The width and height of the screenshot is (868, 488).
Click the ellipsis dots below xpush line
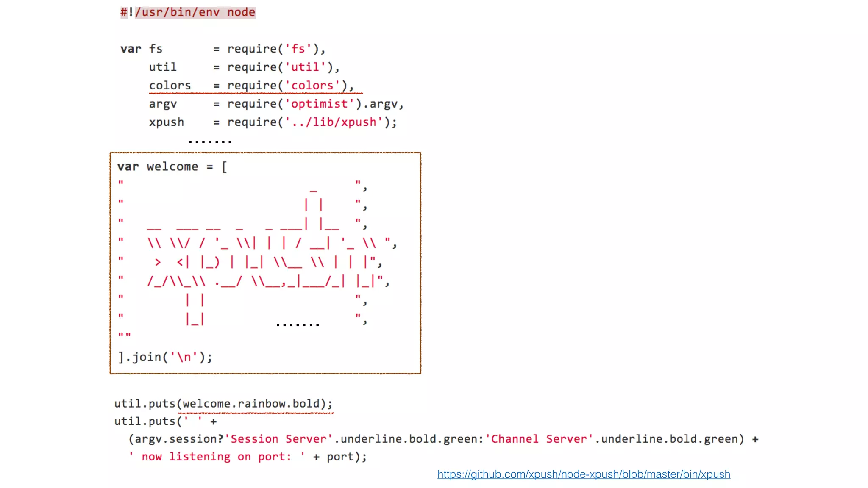point(210,141)
